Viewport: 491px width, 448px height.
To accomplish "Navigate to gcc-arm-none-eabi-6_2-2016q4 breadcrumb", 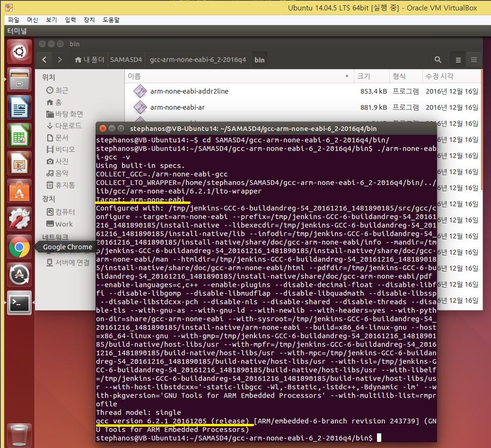I will click(x=198, y=60).
